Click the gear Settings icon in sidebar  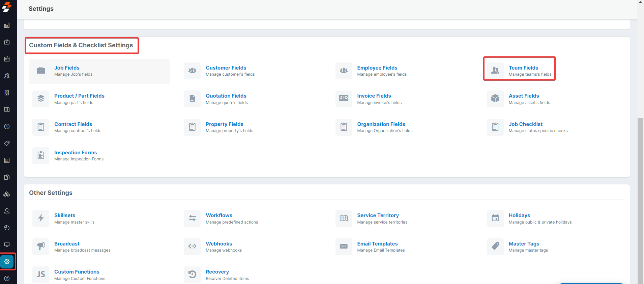pyautogui.click(x=7, y=261)
